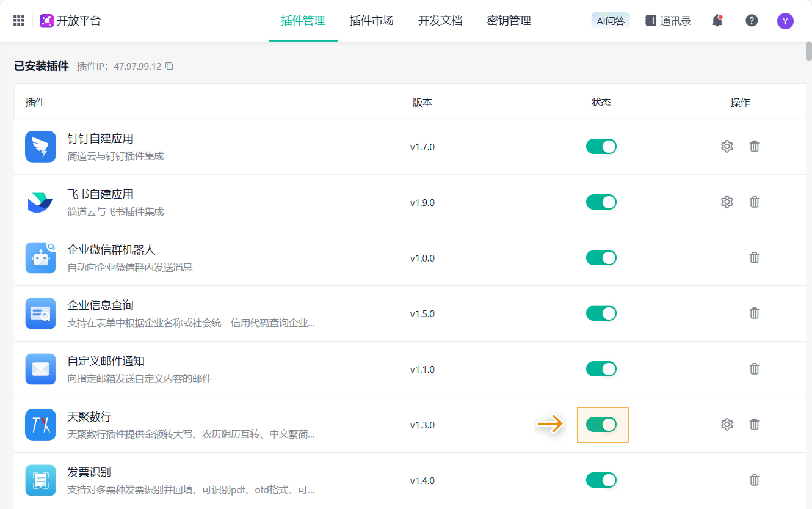Open settings gear for 飞书自建应用
This screenshot has height=509, width=812.
(x=727, y=202)
